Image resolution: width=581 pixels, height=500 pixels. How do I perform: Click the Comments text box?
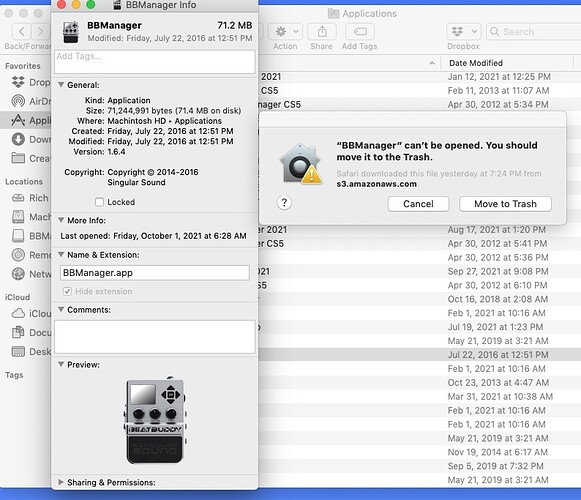point(155,337)
